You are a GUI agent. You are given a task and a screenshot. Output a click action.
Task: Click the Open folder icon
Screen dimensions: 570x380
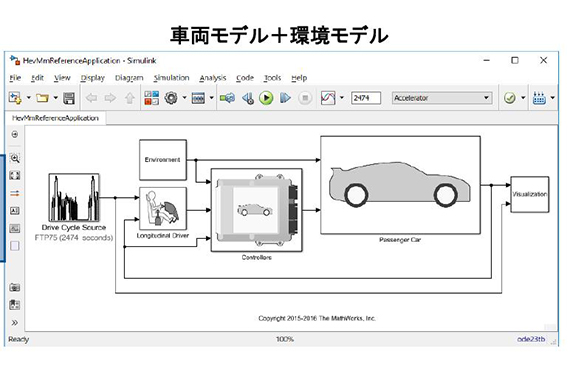click(x=42, y=98)
